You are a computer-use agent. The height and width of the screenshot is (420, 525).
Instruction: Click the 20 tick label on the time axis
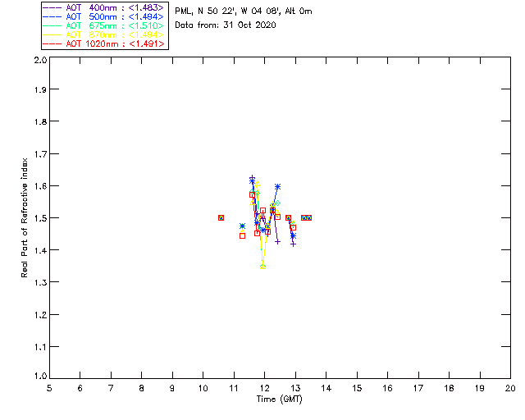click(510, 388)
